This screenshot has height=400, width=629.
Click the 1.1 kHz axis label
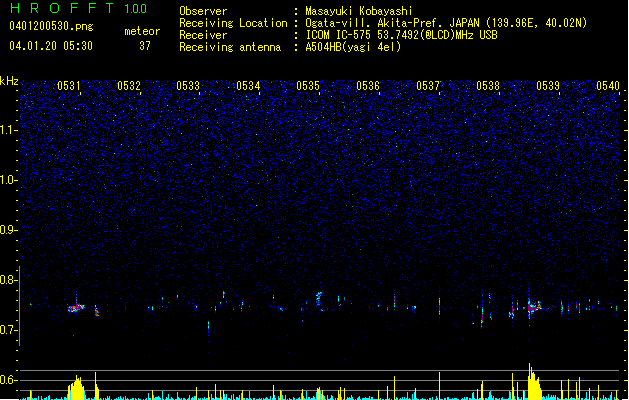pyautogui.click(x=8, y=130)
